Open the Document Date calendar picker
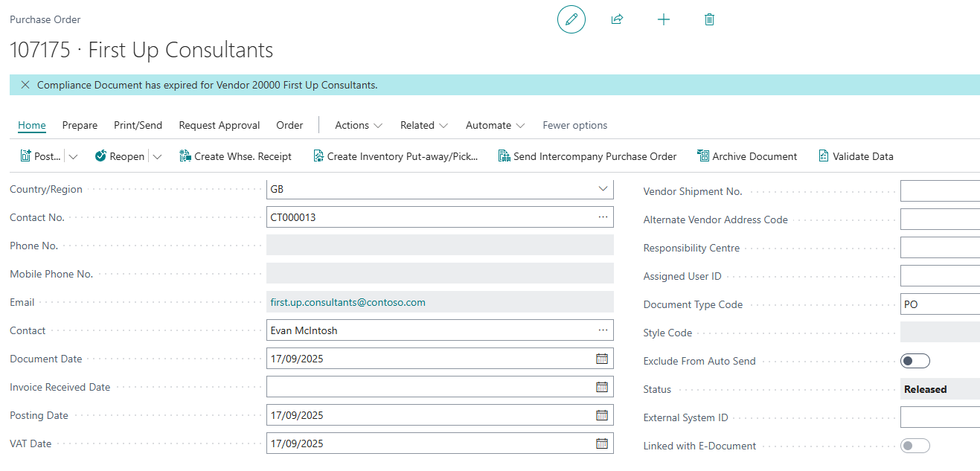This screenshot has width=980, height=471. coord(602,359)
